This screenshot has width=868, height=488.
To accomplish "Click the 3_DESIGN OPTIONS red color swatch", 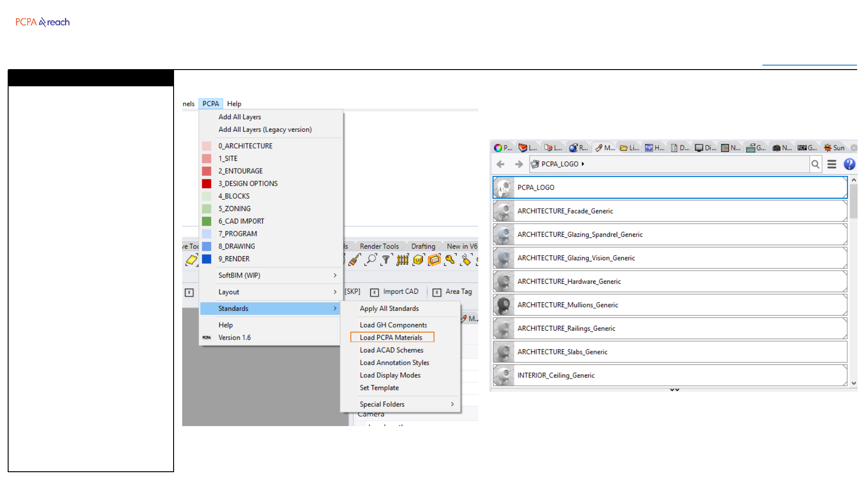I will pyautogui.click(x=207, y=183).
